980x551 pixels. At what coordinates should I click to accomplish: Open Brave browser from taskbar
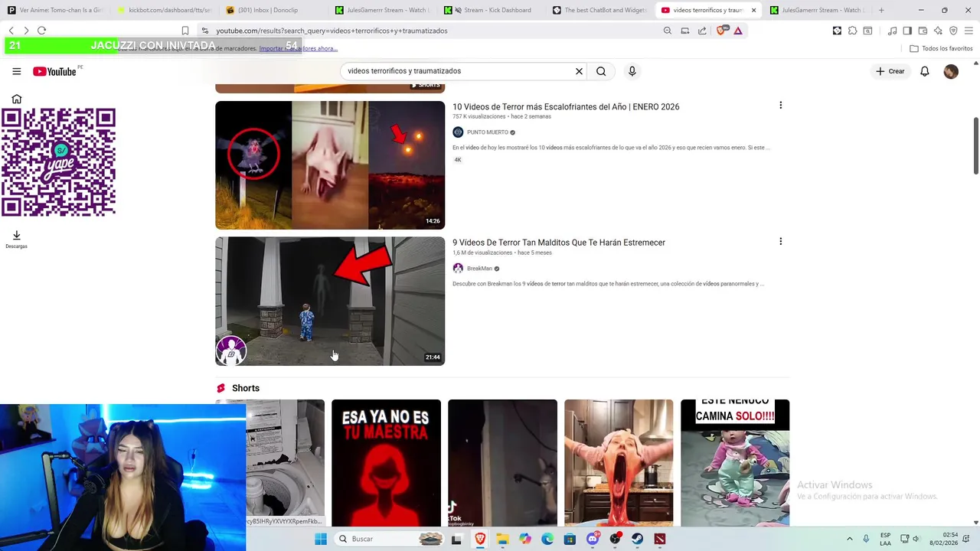(480, 539)
